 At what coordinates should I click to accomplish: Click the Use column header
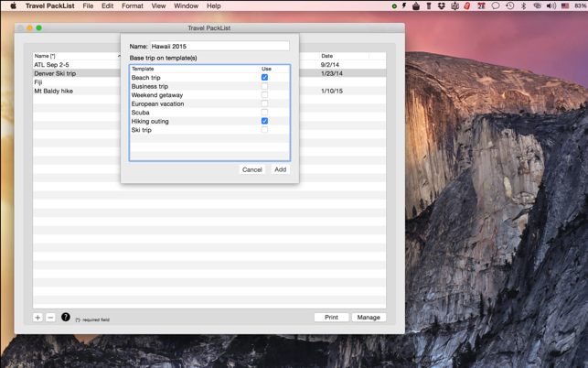pos(274,69)
